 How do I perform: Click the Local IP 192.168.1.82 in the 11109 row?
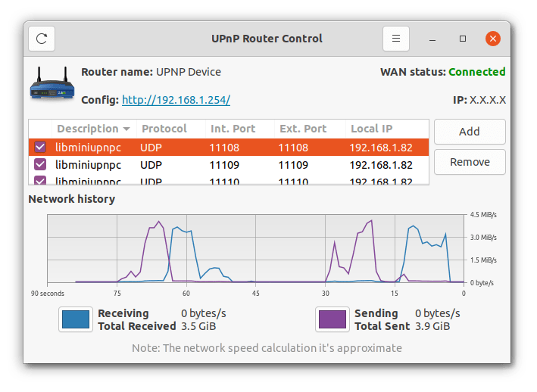pyautogui.click(x=381, y=165)
